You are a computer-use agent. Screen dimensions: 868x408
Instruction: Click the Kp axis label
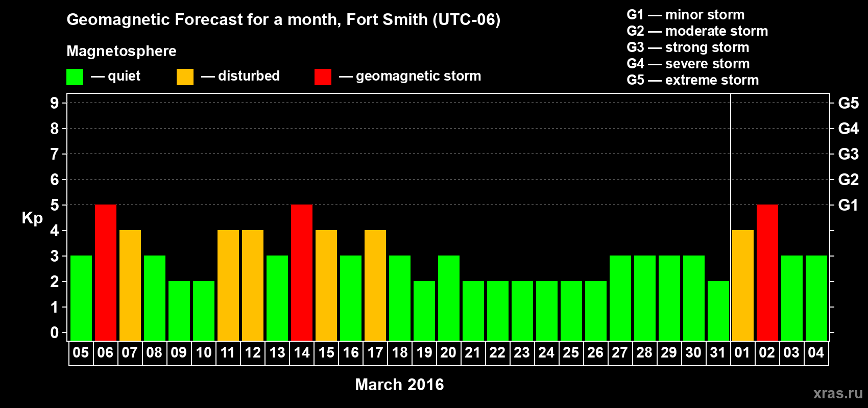click(x=32, y=218)
